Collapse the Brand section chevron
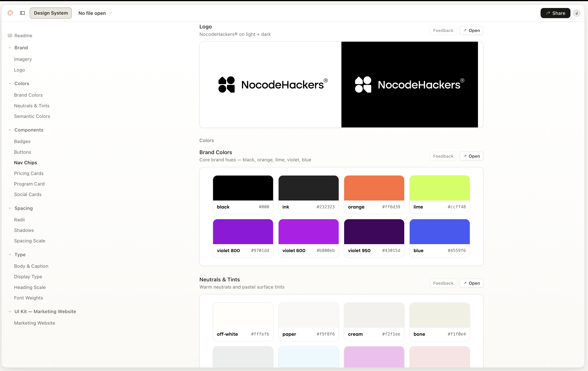This screenshot has width=588, height=371. pos(10,48)
